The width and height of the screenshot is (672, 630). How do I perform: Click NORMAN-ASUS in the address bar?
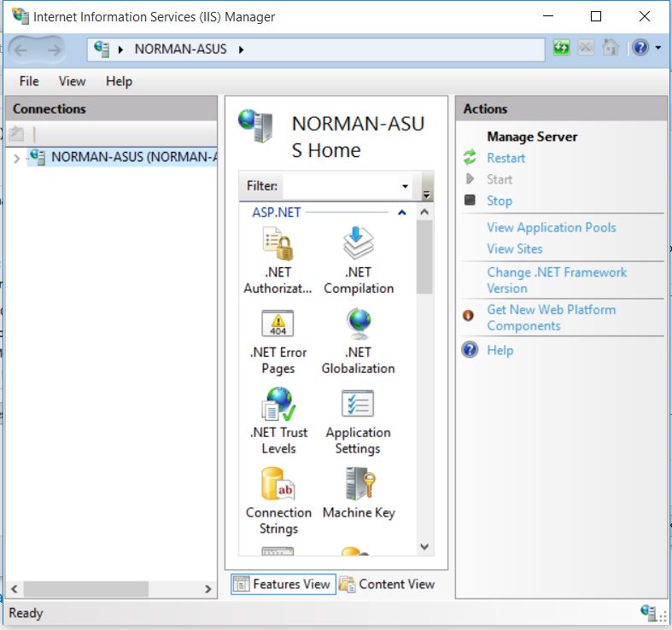[180, 50]
